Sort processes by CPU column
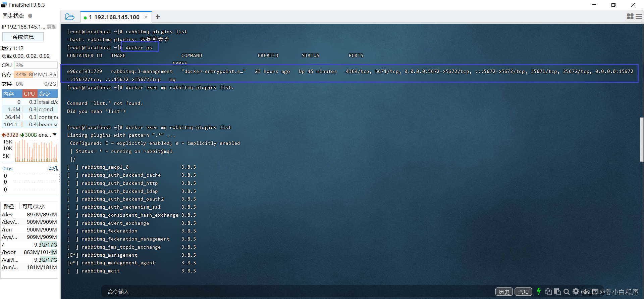Screen dimensions: 644x299 tap(30, 94)
